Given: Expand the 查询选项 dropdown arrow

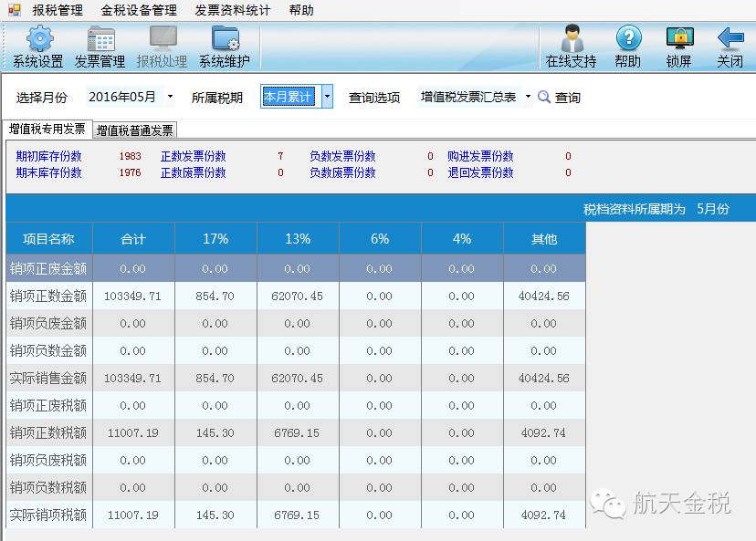Looking at the screenshot, I should tap(528, 97).
